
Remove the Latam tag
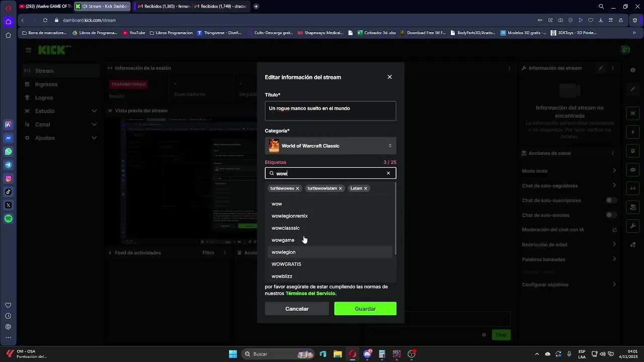tap(366, 189)
